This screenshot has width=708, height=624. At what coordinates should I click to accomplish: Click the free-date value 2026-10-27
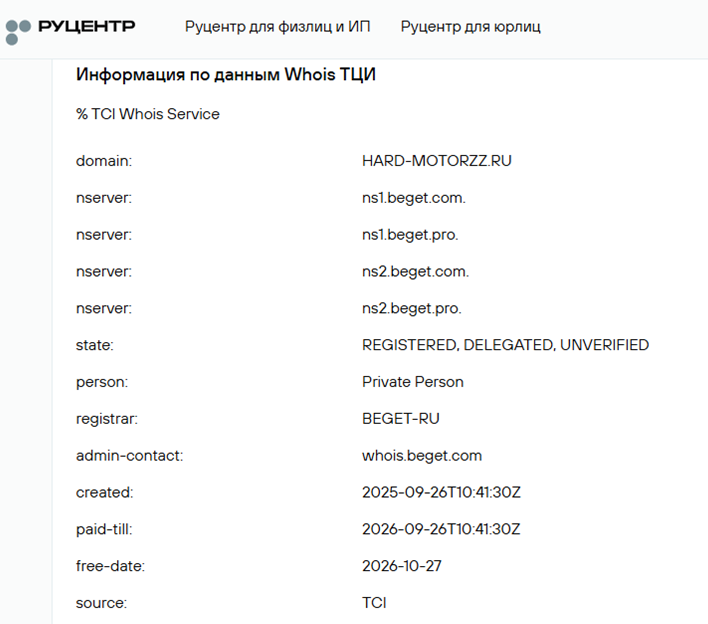click(401, 566)
